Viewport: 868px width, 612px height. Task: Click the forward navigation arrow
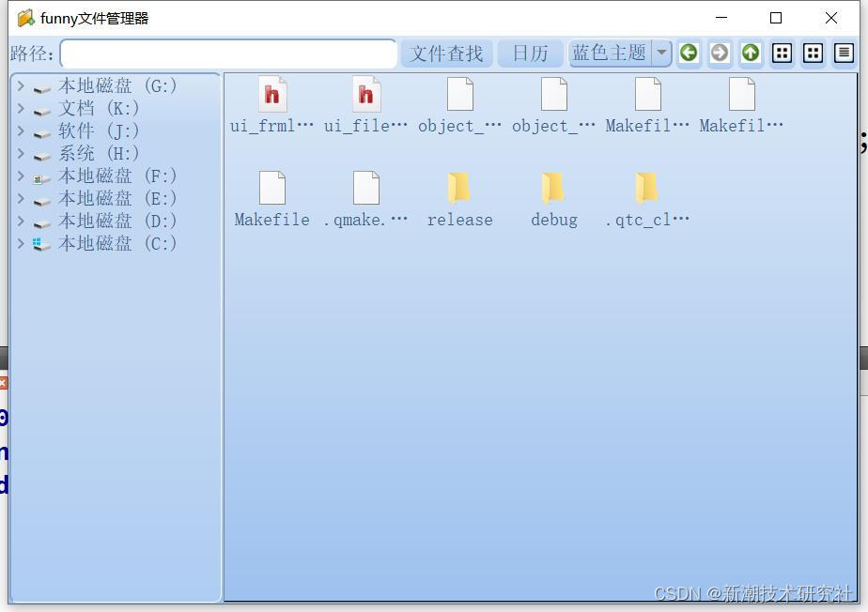click(720, 54)
